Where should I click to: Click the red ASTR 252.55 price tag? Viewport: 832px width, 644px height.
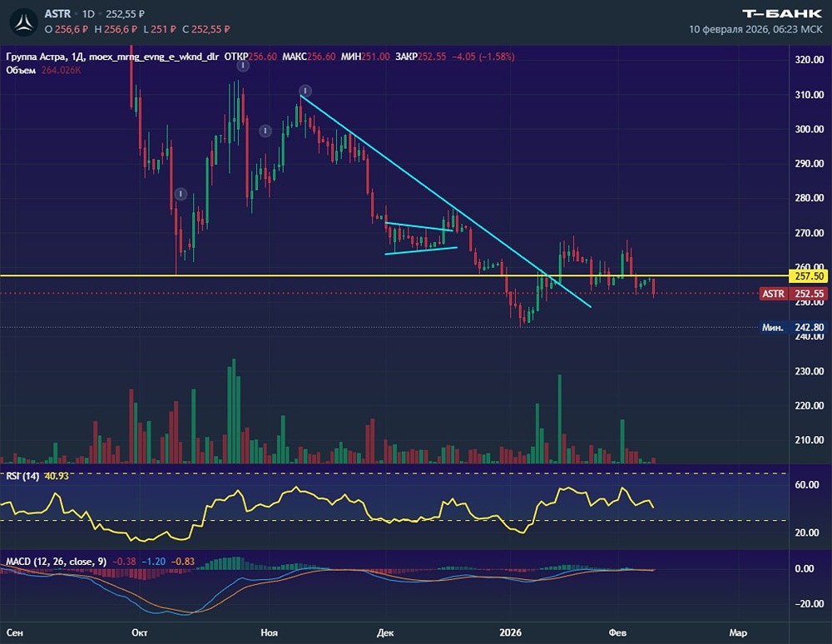(793, 294)
